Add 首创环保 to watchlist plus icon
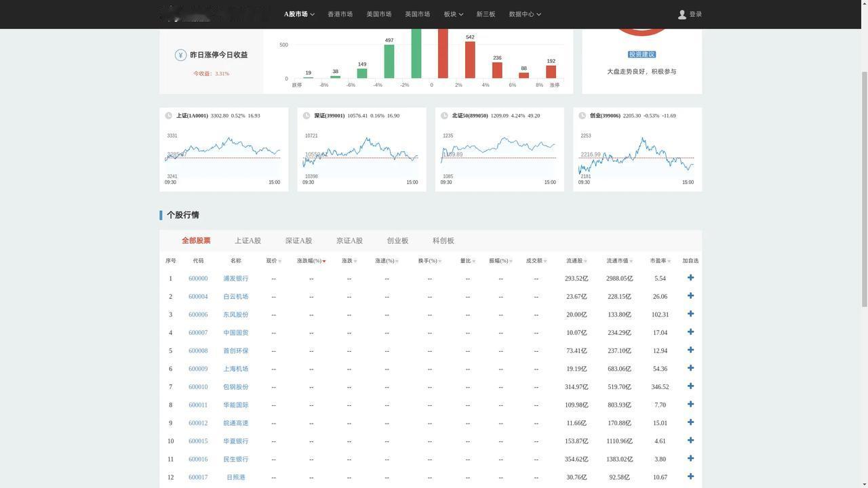 (x=690, y=350)
